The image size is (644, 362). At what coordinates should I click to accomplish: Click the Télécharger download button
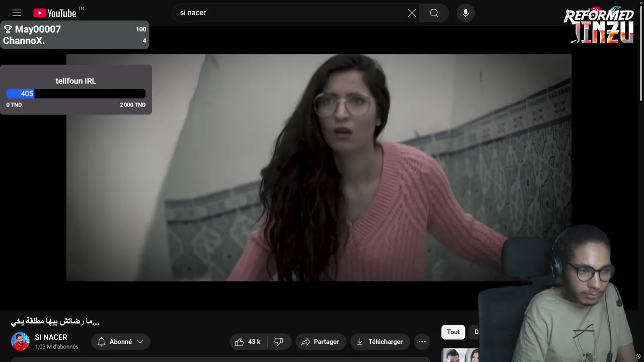click(x=380, y=342)
